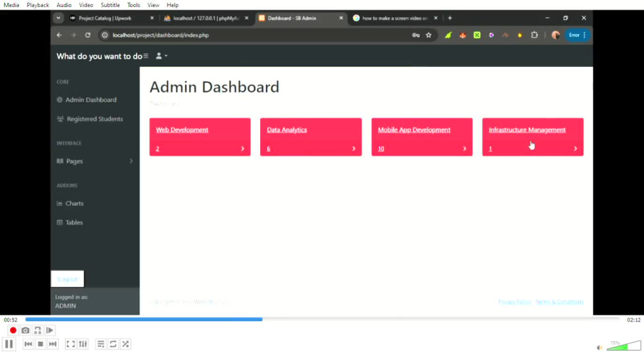
Task: View site information icon in address bar
Action: click(105, 35)
